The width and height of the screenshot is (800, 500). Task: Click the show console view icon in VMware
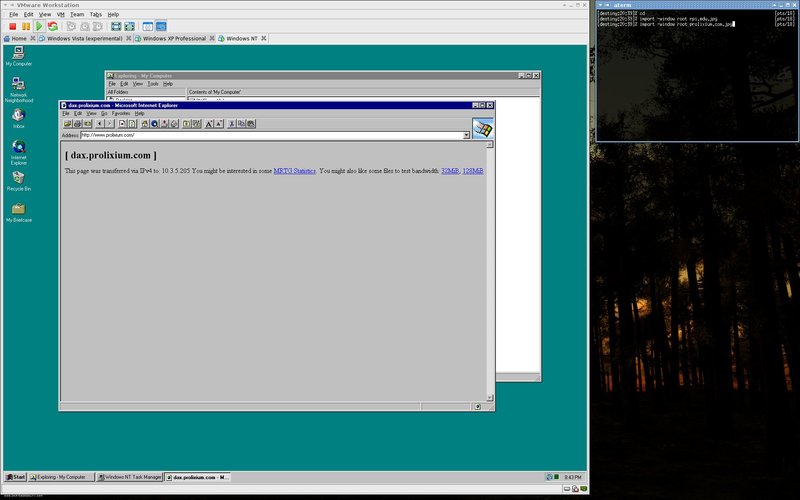tap(147, 27)
